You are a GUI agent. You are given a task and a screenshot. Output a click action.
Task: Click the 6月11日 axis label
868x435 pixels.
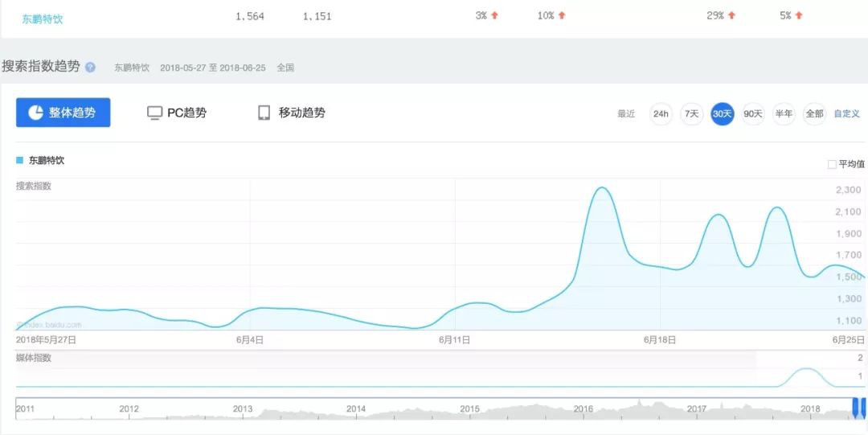pos(454,340)
